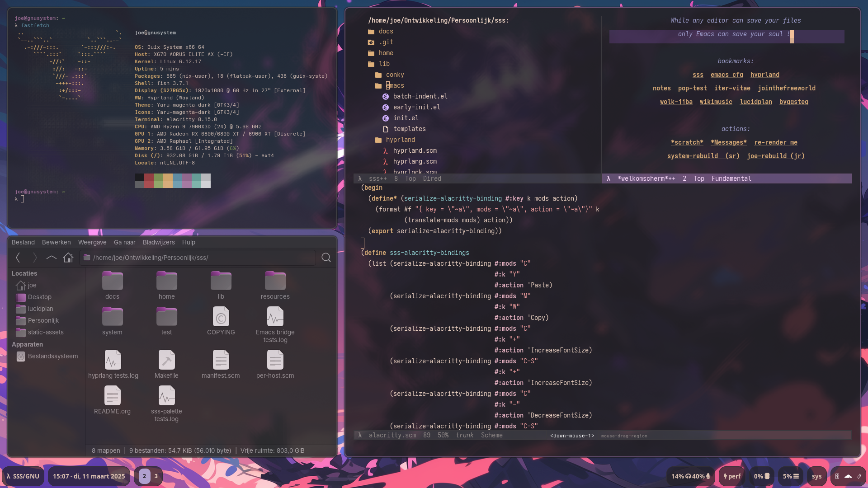Collapse hyprland directory in Dired tree
Image resolution: width=868 pixels, height=488 pixels.
click(x=395, y=140)
